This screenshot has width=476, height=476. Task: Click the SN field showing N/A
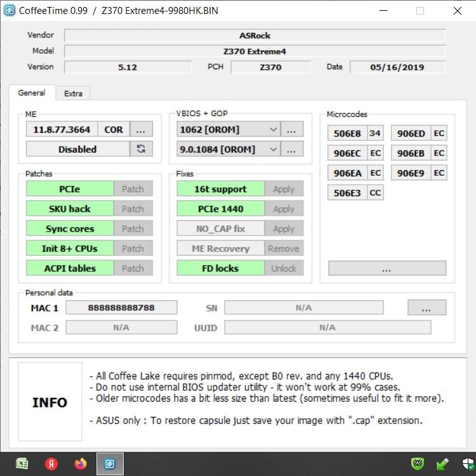tap(304, 308)
